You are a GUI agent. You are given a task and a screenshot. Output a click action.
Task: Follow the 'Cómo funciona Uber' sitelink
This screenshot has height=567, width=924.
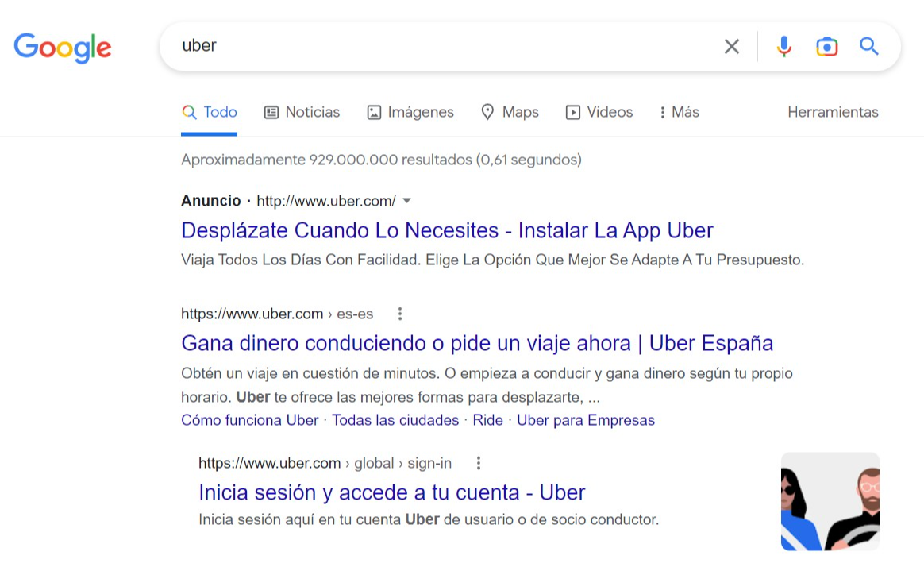pyautogui.click(x=250, y=420)
